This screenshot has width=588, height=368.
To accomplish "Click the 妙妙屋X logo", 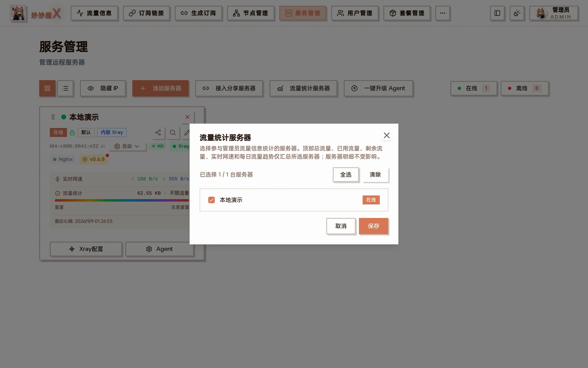I will point(36,13).
